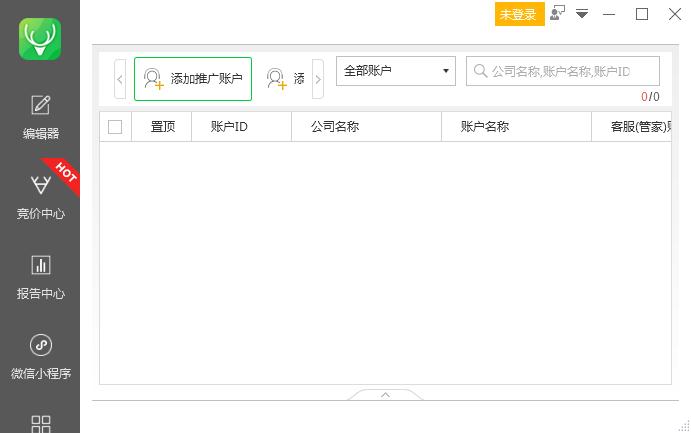The height and width of the screenshot is (433, 691).
Task: Click the green deer app logo
Action: (x=40, y=39)
